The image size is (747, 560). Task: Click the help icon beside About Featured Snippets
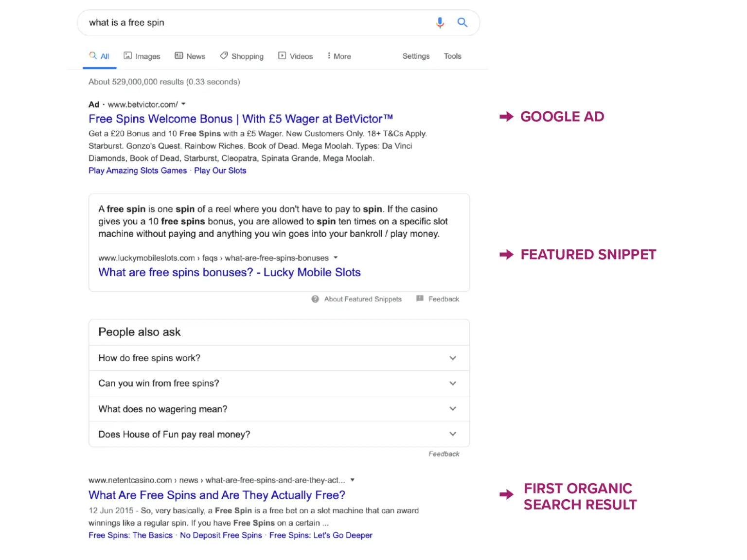(x=315, y=299)
